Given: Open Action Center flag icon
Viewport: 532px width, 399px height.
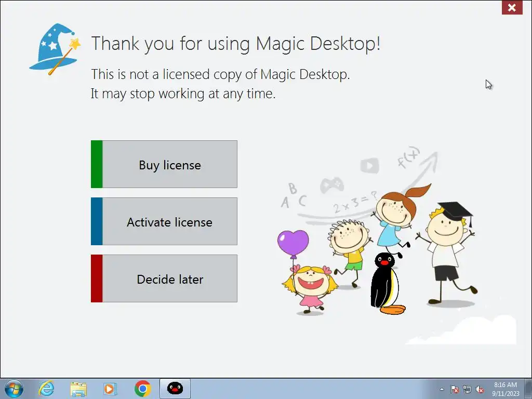Looking at the screenshot, I should point(454,390).
